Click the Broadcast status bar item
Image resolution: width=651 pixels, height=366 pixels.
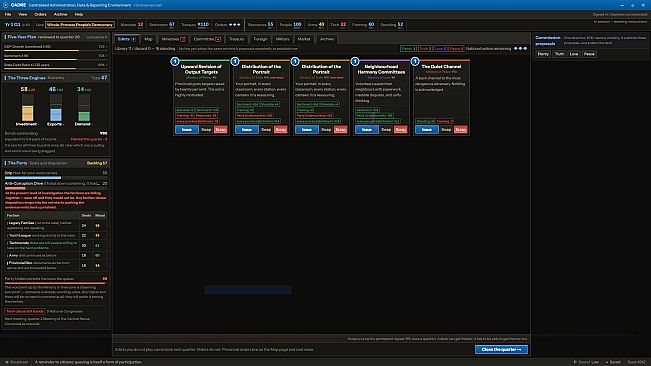pyautogui.click(x=17, y=362)
